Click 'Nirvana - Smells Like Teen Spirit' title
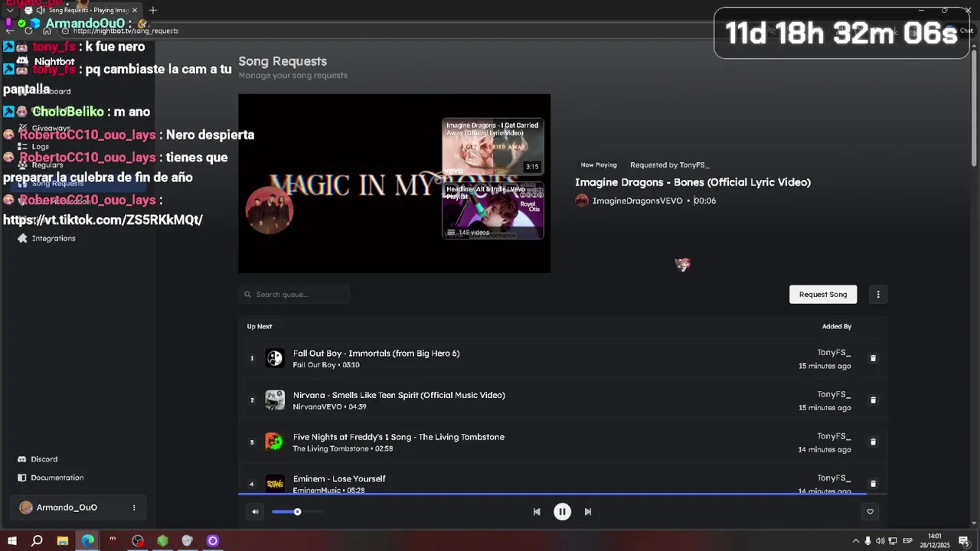 click(x=399, y=395)
